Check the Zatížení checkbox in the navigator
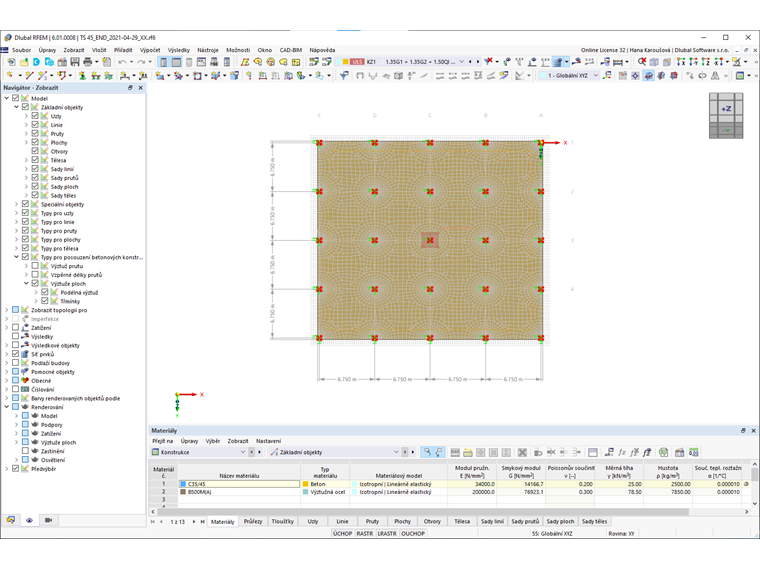Viewport: 760px width, 570px height. coord(16,327)
